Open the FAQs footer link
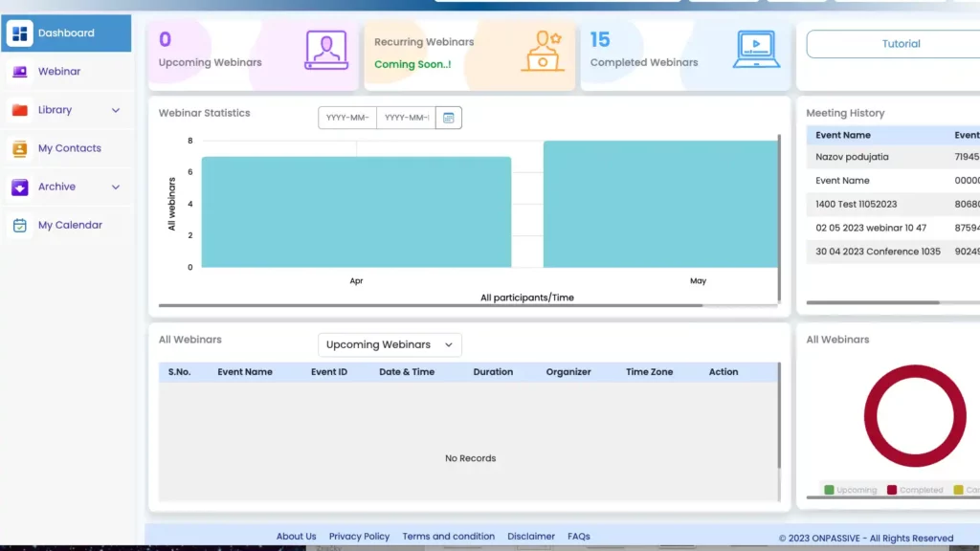 (x=578, y=536)
